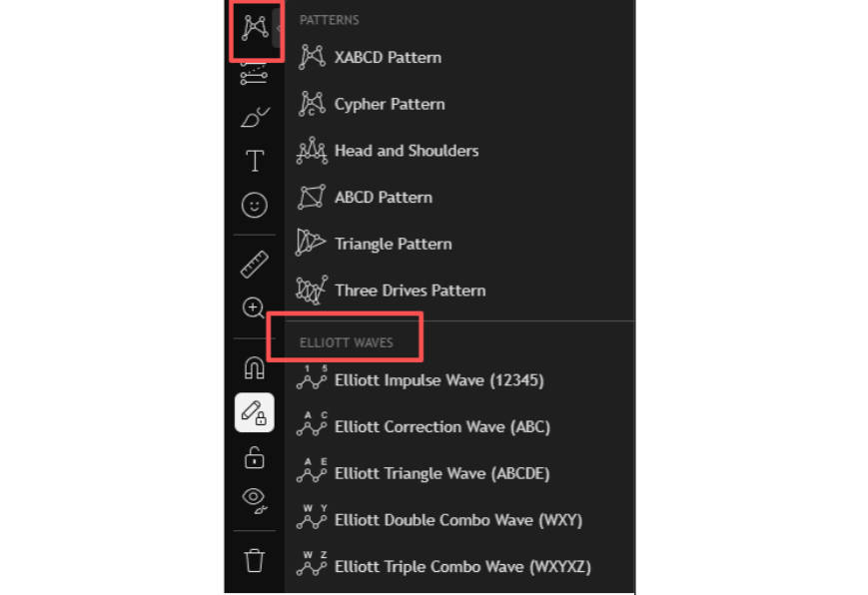Screen dimensions: 868x595
Task: Select the Text tool
Action: [x=255, y=161]
